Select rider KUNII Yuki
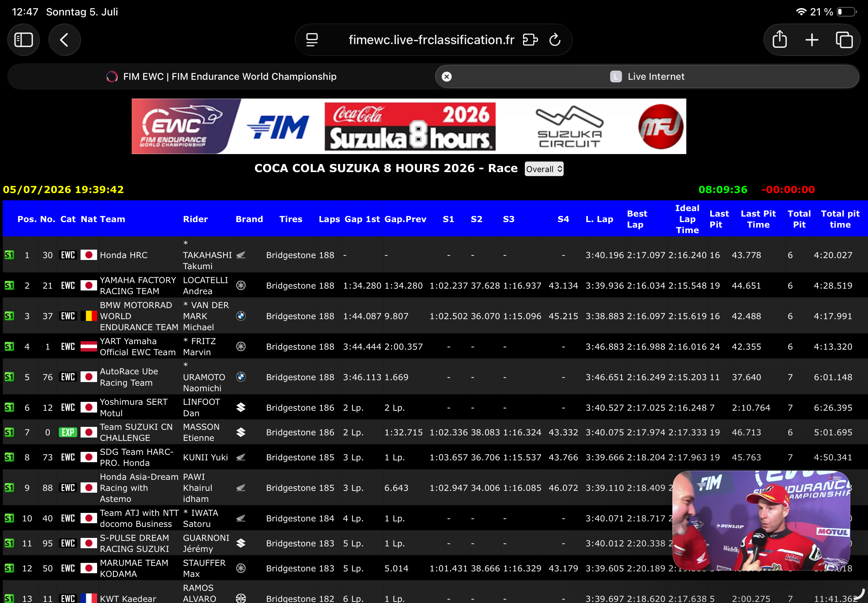This screenshot has height=603, width=868. 205,457
